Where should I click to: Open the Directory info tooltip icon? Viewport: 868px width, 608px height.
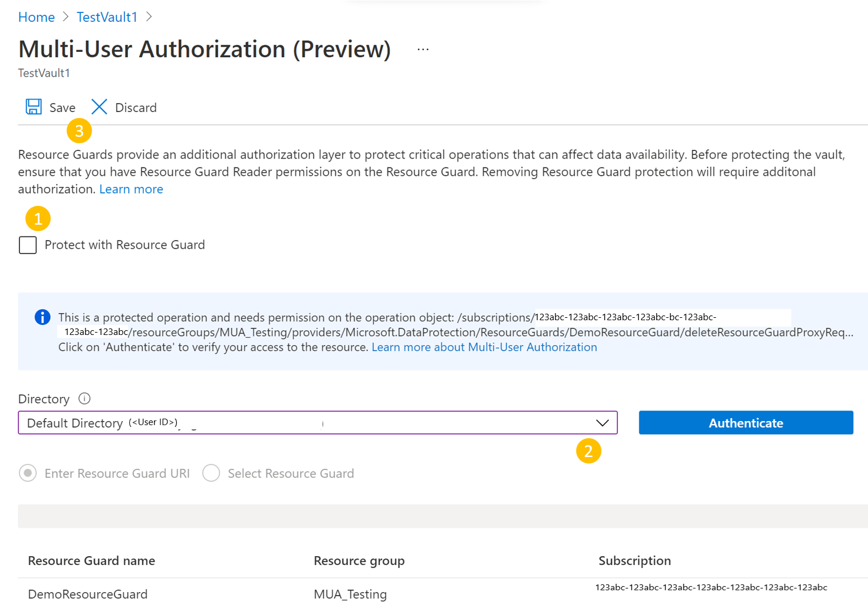[84, 399]
